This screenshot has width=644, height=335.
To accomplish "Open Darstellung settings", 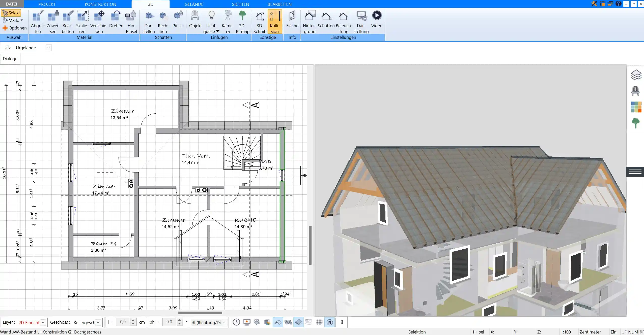I will point(361,22).
